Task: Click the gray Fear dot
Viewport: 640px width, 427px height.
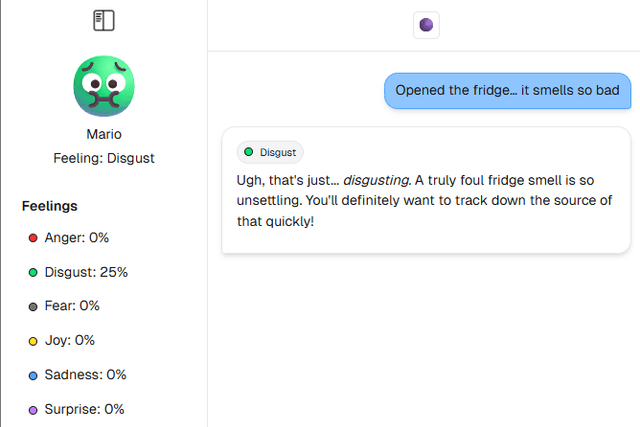Action: pyautogui.click(x=33, y=306)
